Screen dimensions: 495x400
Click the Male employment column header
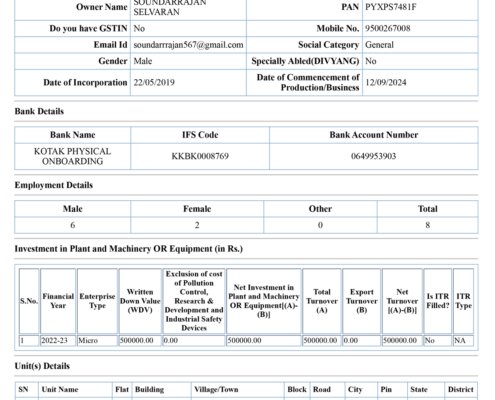pyautogui.click(x=73, y=209)
